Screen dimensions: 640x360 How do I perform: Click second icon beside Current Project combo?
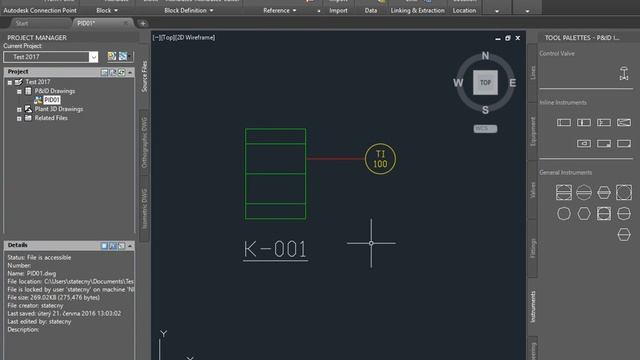tap(123, 56)
